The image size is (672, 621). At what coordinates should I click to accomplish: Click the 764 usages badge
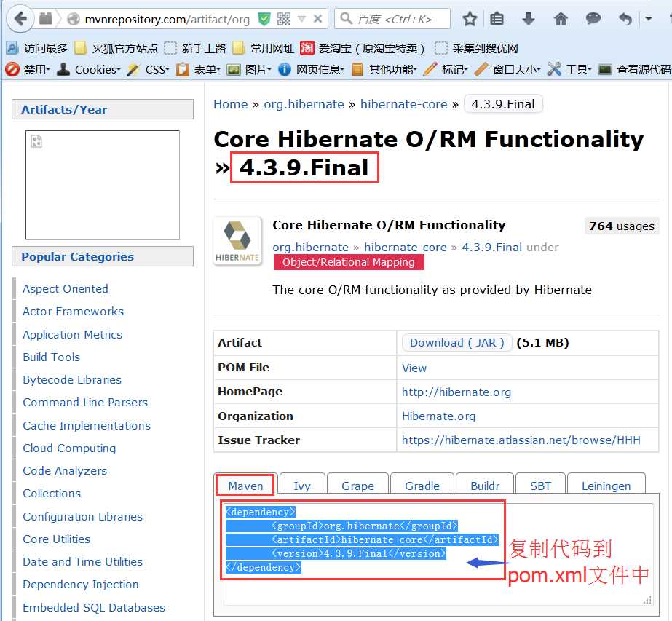[x=622, y=226]
